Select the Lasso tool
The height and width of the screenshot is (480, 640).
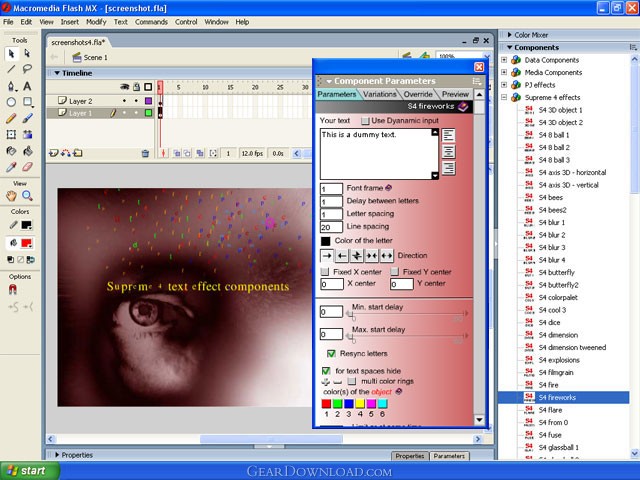pyautogui.click(x=27, y=69)
